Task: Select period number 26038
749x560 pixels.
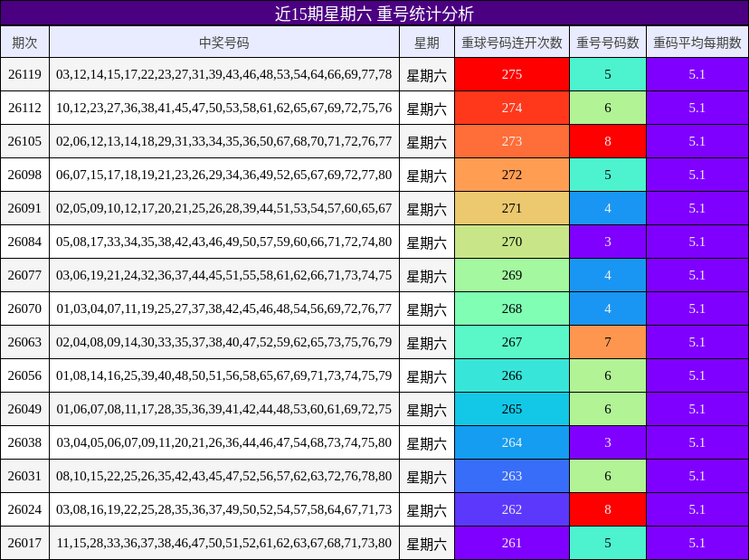Action: pos(24,442)
